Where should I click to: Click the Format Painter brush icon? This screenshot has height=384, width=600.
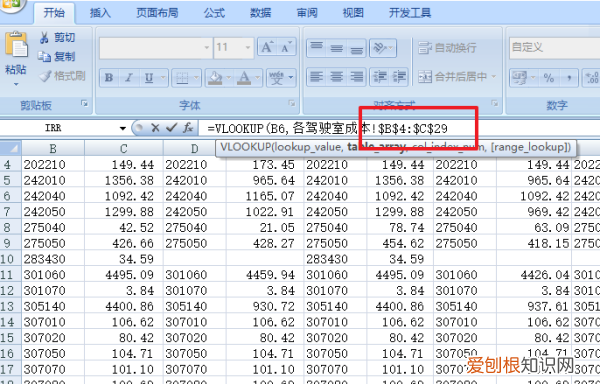point(45,76)
